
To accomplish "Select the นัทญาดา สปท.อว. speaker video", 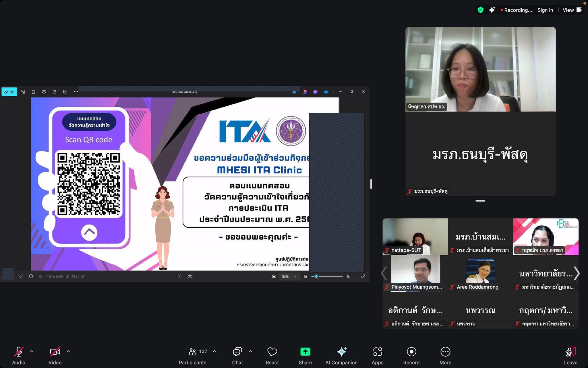I will pos(480,69).
